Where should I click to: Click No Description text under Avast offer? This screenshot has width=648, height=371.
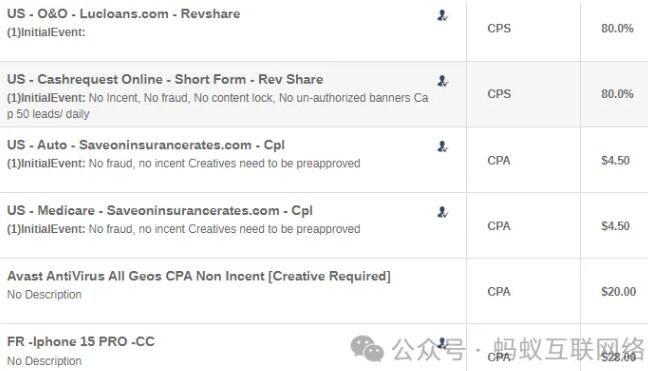click(44, 295)
